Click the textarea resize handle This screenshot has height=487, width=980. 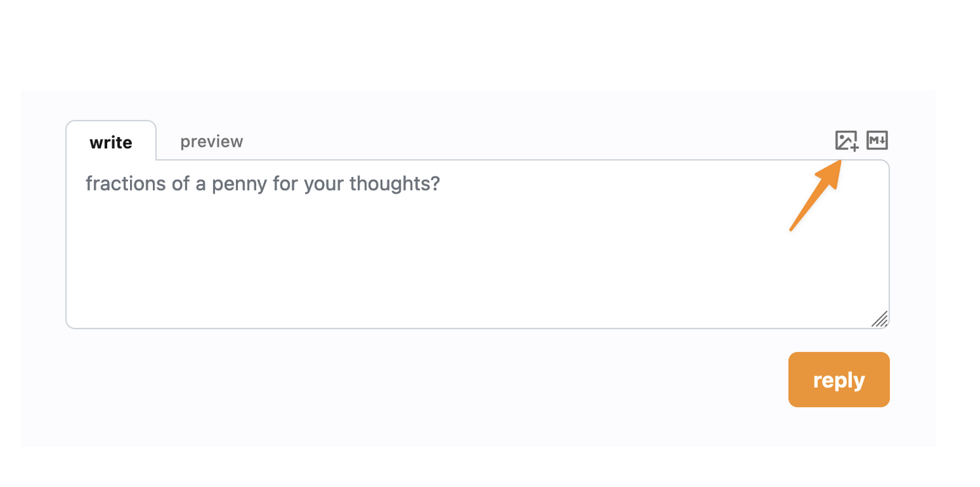tap(881, 319)
